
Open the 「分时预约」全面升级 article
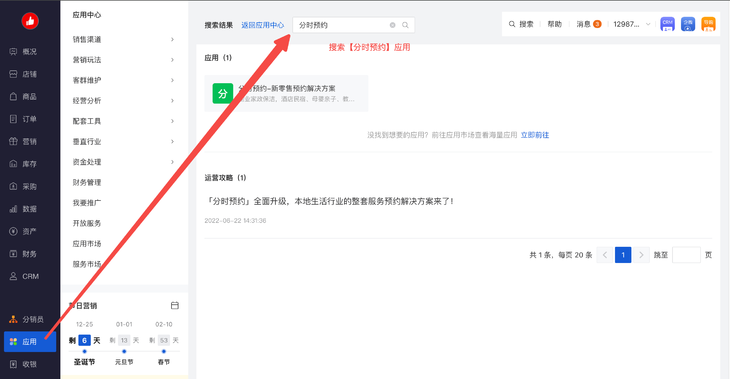[330, 201]
